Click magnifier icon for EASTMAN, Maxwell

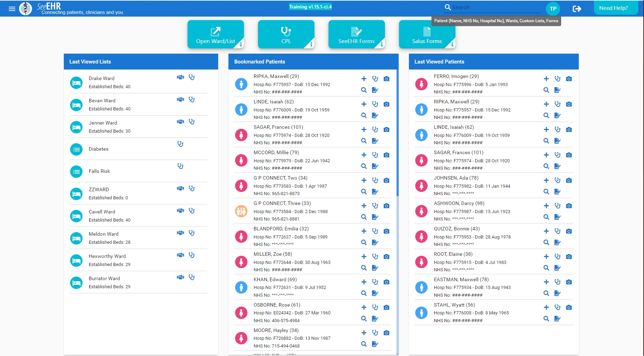(546, 293)
